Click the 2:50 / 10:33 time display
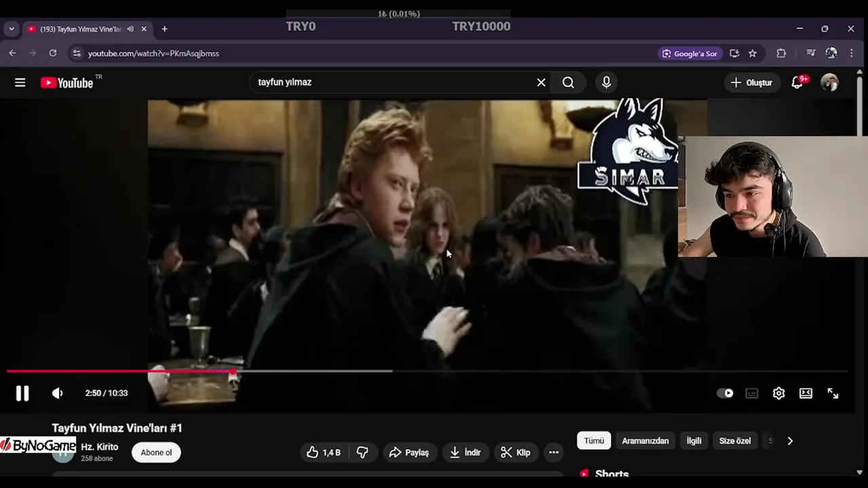This screenshot has height=488, width=868. 106,393
